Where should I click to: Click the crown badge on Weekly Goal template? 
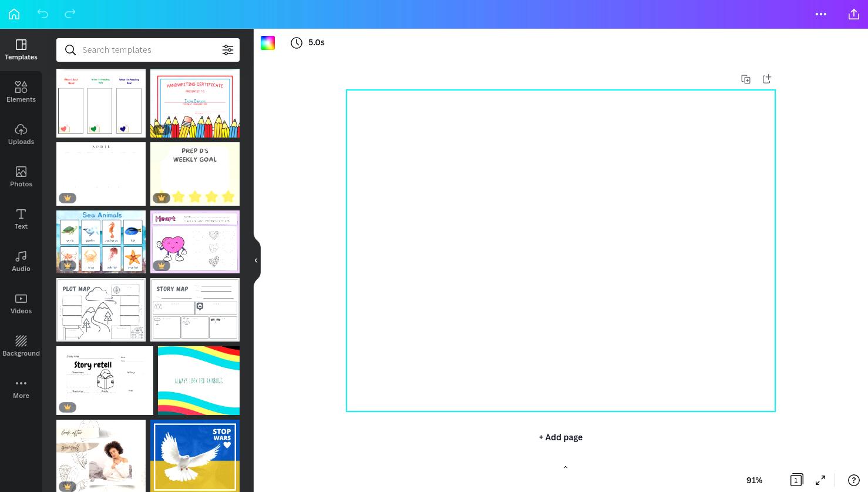[x=162, y=198]
